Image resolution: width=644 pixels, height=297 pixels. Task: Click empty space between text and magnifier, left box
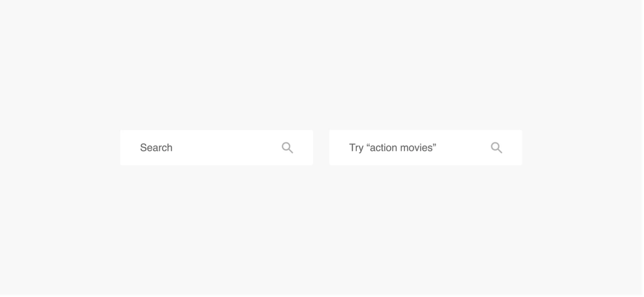tap(227, 148)
